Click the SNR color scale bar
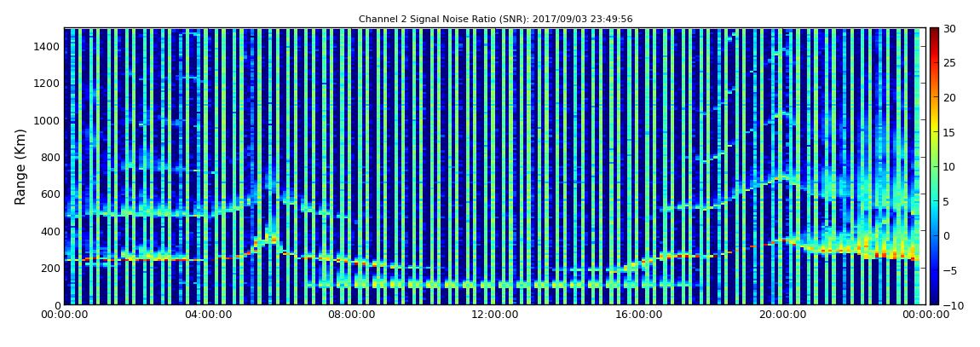The width and height of the screenshot is (980, 347). coord(934,166)
